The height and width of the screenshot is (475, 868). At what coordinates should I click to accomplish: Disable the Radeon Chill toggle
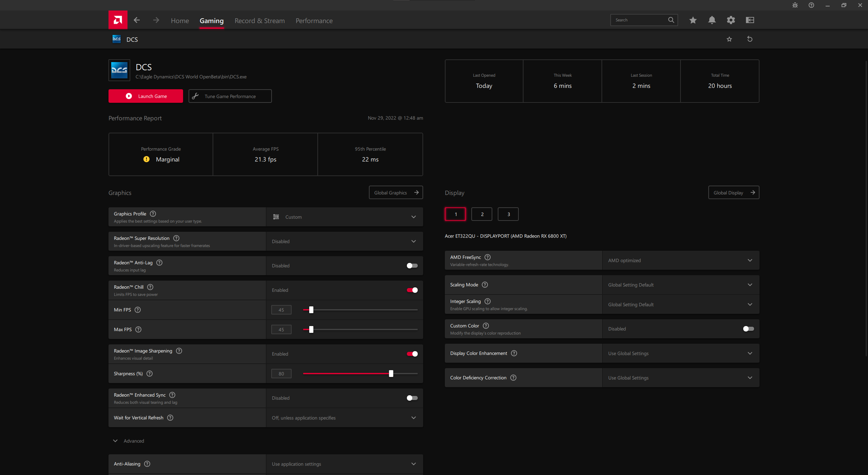(x=412, y=290)
